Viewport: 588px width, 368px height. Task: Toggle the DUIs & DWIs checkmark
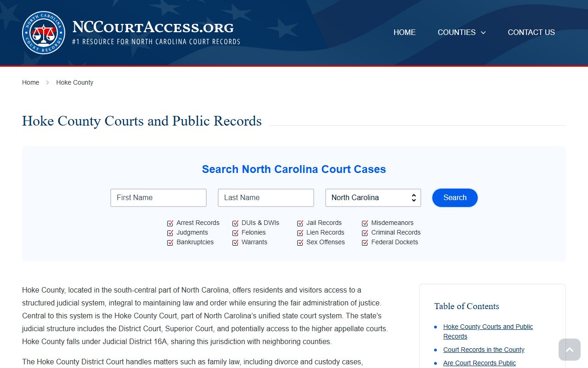pyautogui.click(x=235, y=223)
